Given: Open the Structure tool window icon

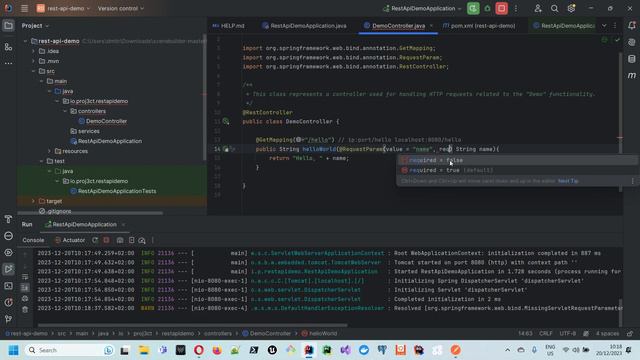Looking at the screenshot, I should 8,47.
